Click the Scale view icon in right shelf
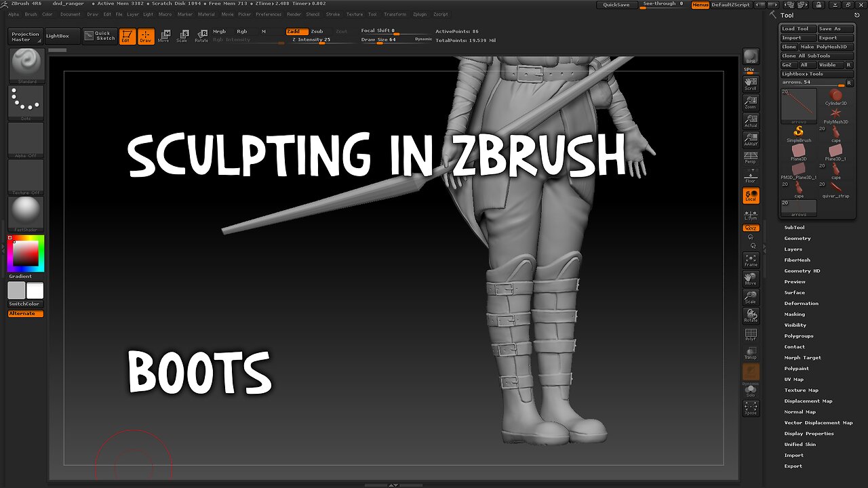This screenshot has width=868, height=488. click(x=751, y=297)
